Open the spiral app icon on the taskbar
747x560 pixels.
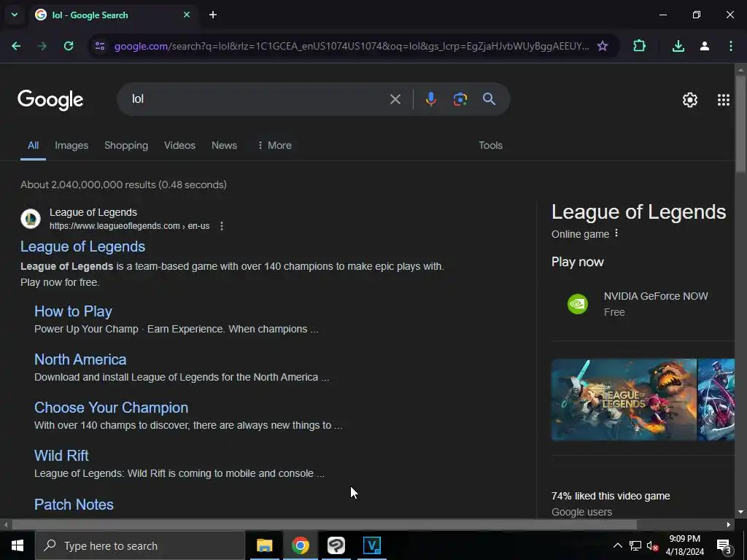pos(336,545)
